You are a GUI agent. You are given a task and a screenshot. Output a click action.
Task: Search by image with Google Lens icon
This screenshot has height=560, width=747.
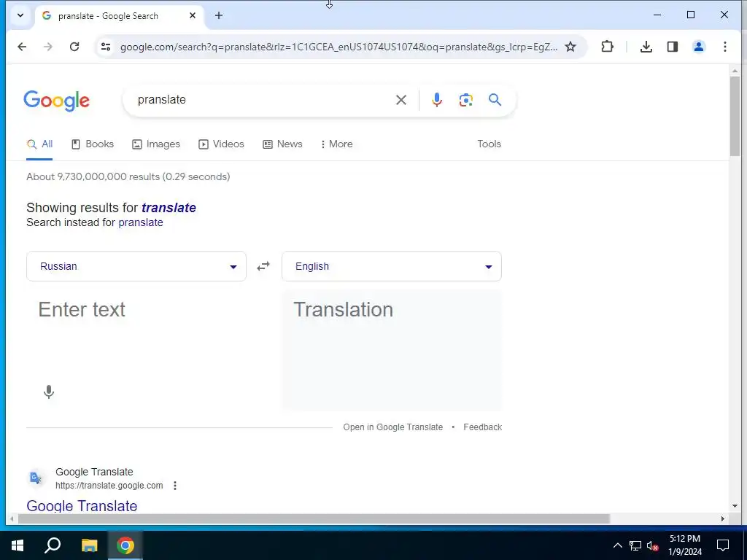(466, 100)
